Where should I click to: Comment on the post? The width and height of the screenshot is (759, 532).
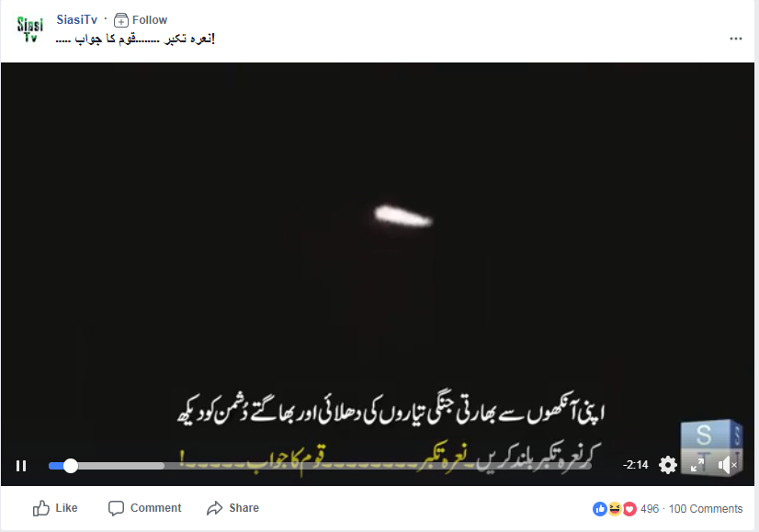coord(145,508)
